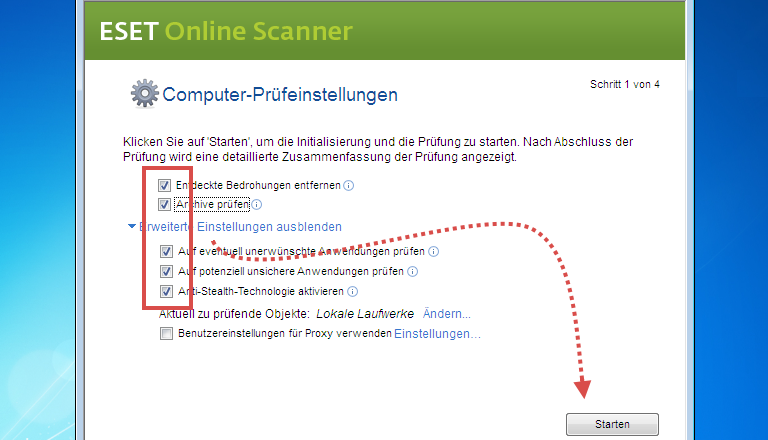Collapse 'Erweiterte Einstellungen ausblenden' section
The image size is (768, 440).
pyautogui.click(x=235, y=227)
